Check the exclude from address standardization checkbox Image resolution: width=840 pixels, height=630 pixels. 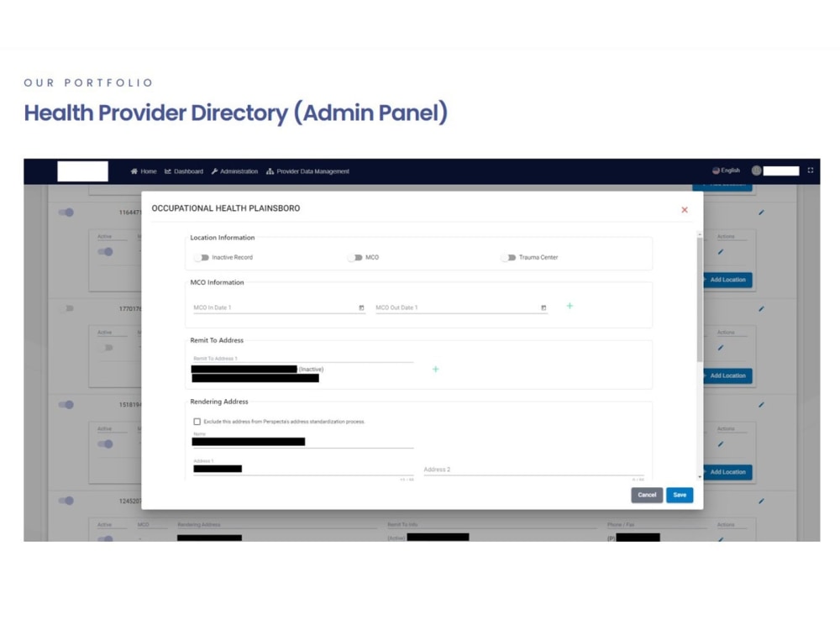coord(196,422)
